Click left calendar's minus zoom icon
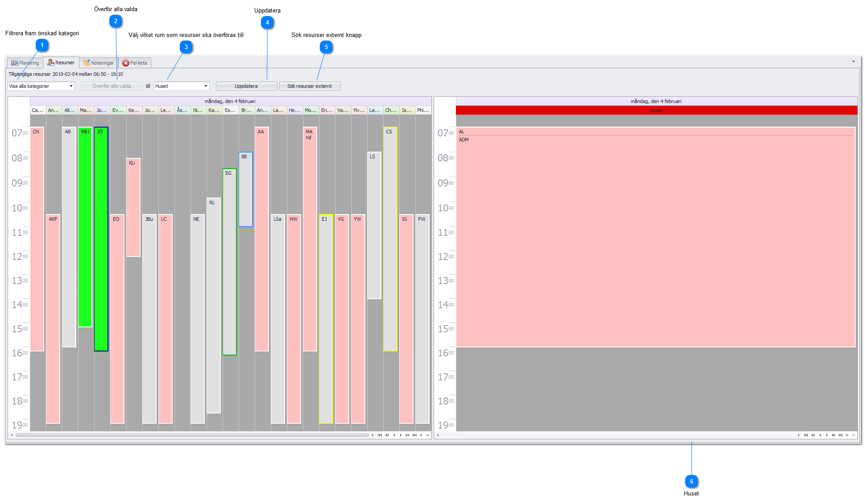Screen dimensions: 865x504 click(427, 435)
